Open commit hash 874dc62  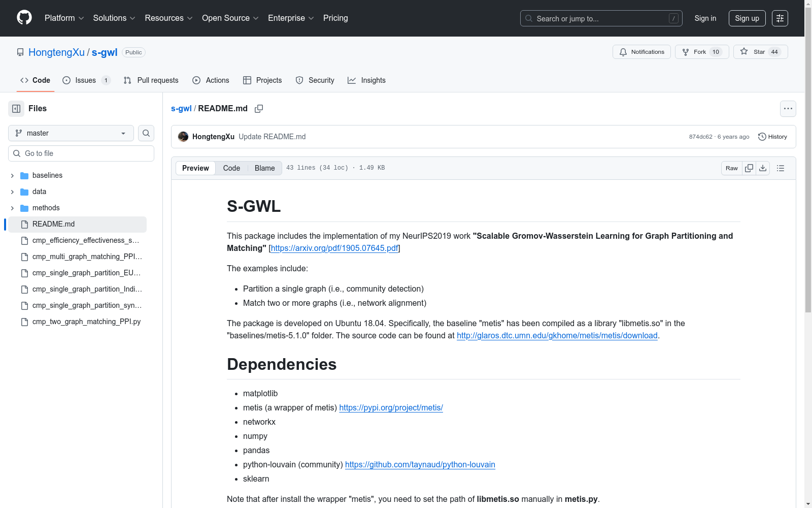(x=701, y=137)
